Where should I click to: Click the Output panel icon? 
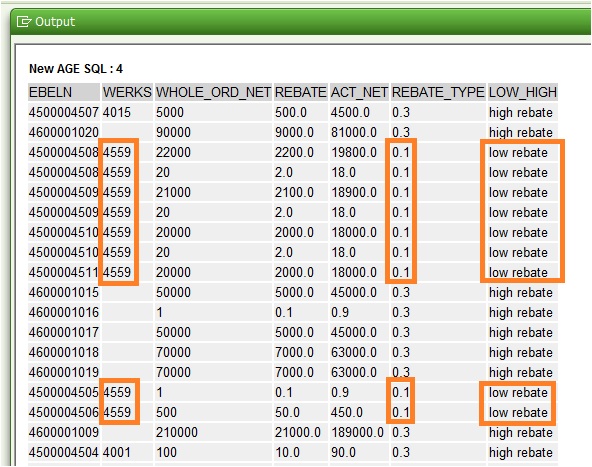(24, 22)
